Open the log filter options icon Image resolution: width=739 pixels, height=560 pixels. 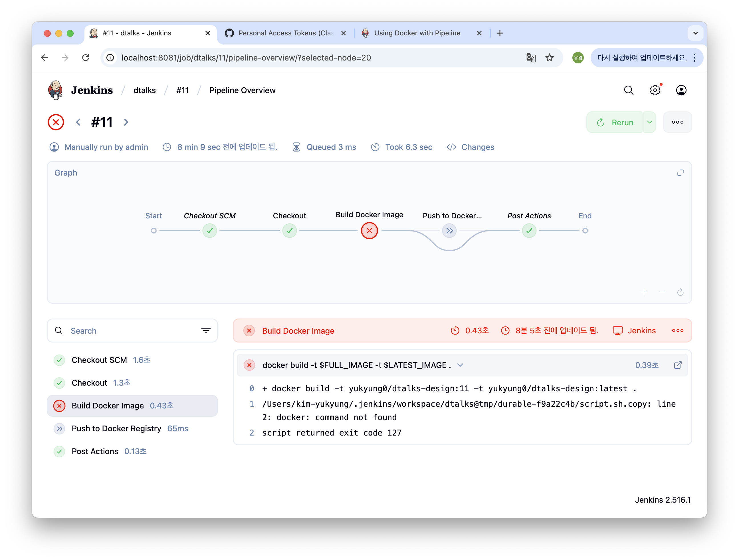[206, 331]
